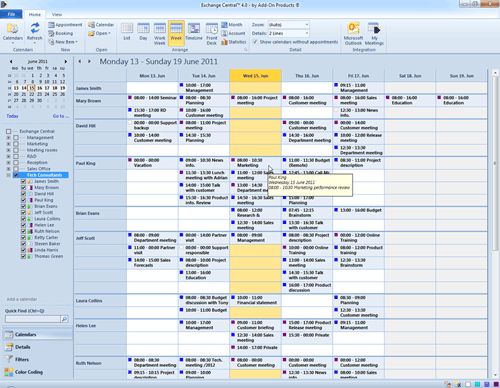
Task: Check the Management group checkbox
Action: [16, 138]
